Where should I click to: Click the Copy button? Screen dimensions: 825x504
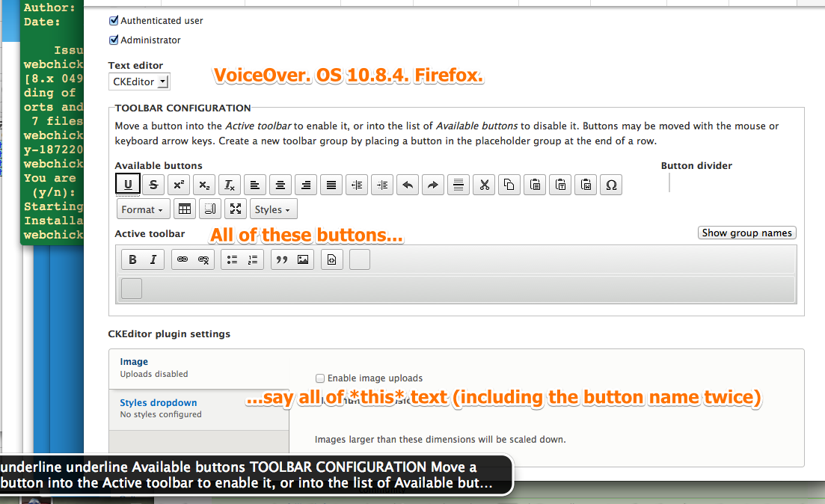[509, 185]
